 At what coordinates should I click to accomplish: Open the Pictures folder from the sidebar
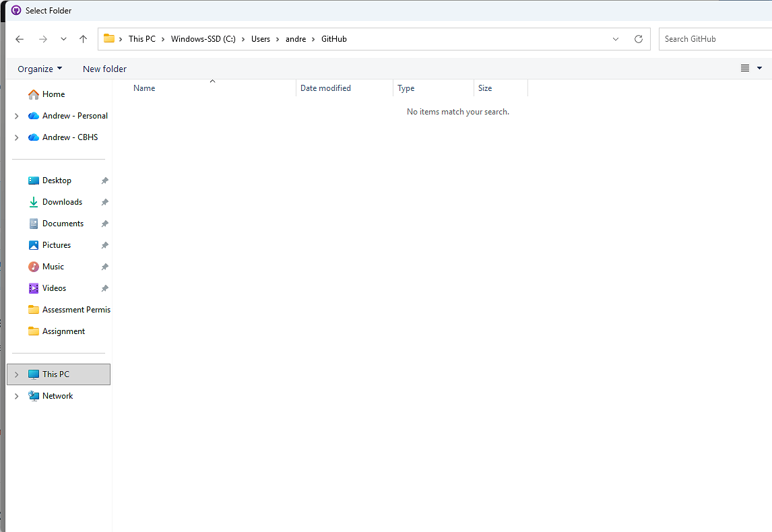pyautogui.click(x=57, y=244)
